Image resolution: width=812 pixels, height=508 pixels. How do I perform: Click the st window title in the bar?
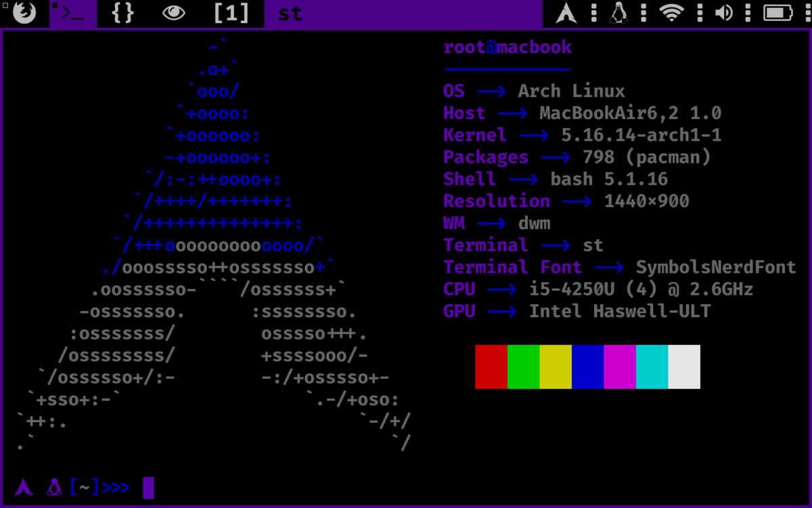click(x=290, y=14)
